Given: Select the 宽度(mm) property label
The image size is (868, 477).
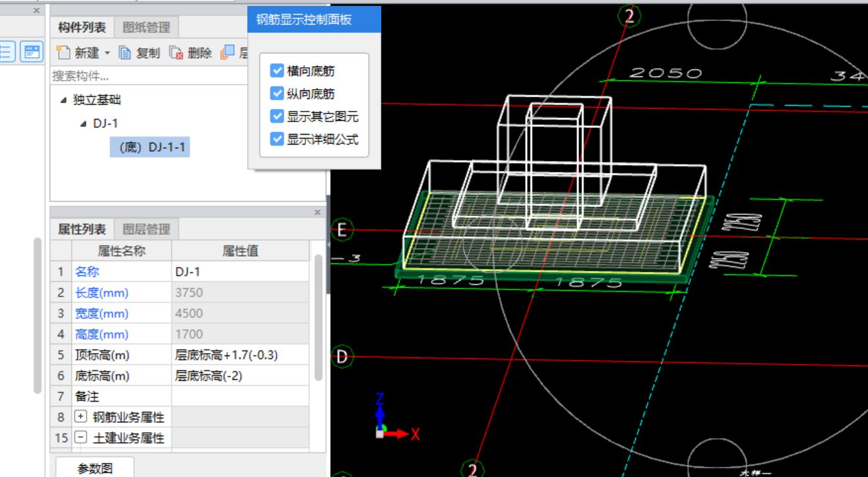Looking at the screenshot, I should tap(102, 313).
